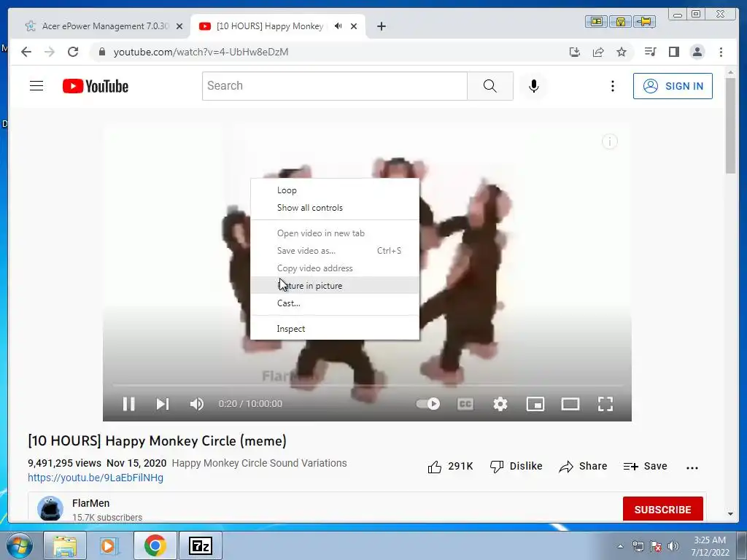Open the Chrome profile avatar
Viewport: 747px width, 560px height.
(697, 52)
